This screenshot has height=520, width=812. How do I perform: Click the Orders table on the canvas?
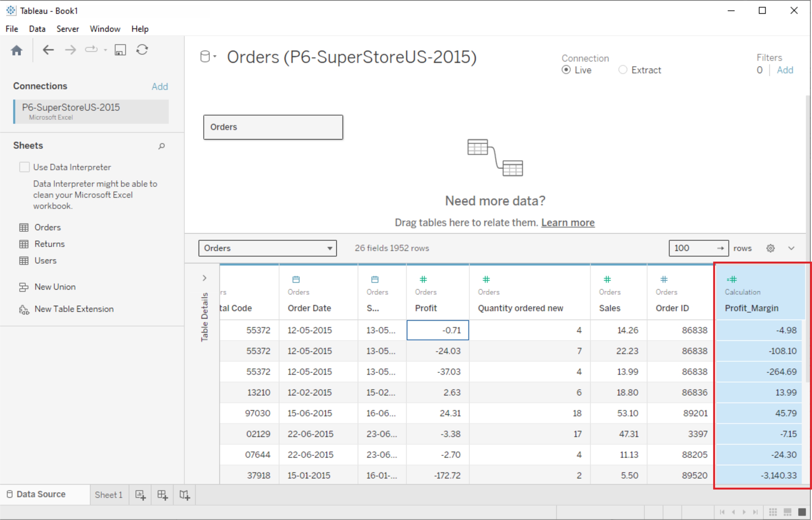click(273, 127)
